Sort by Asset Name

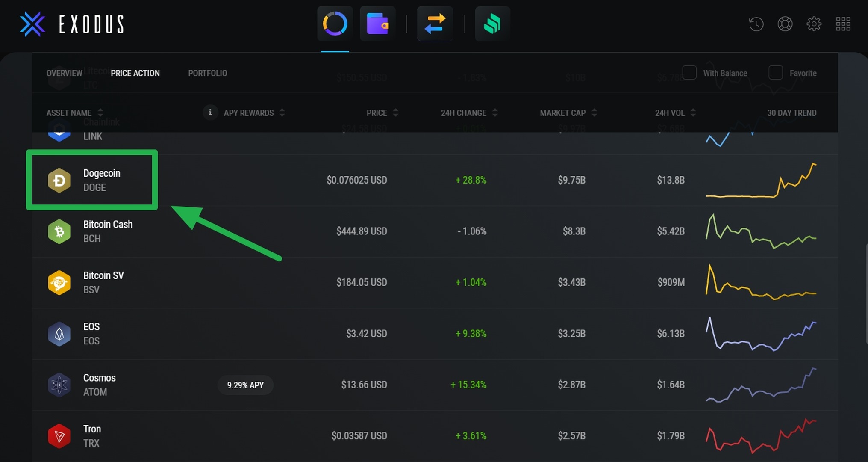point(75,113)
